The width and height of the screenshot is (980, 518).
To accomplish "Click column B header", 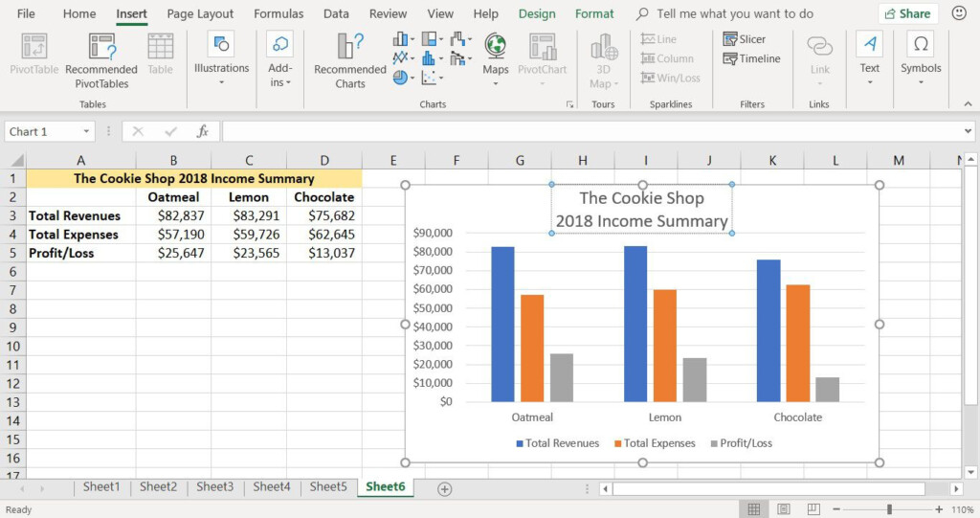I will [173, 160].
